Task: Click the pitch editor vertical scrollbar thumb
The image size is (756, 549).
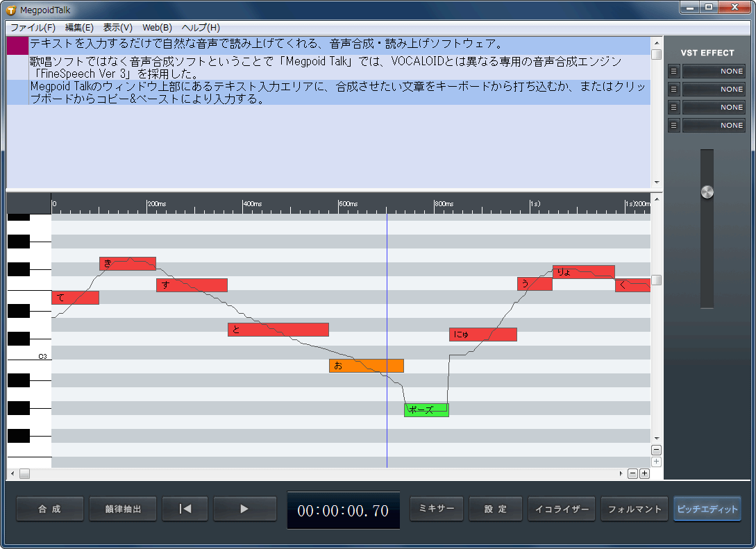Action: click(656, 280)
